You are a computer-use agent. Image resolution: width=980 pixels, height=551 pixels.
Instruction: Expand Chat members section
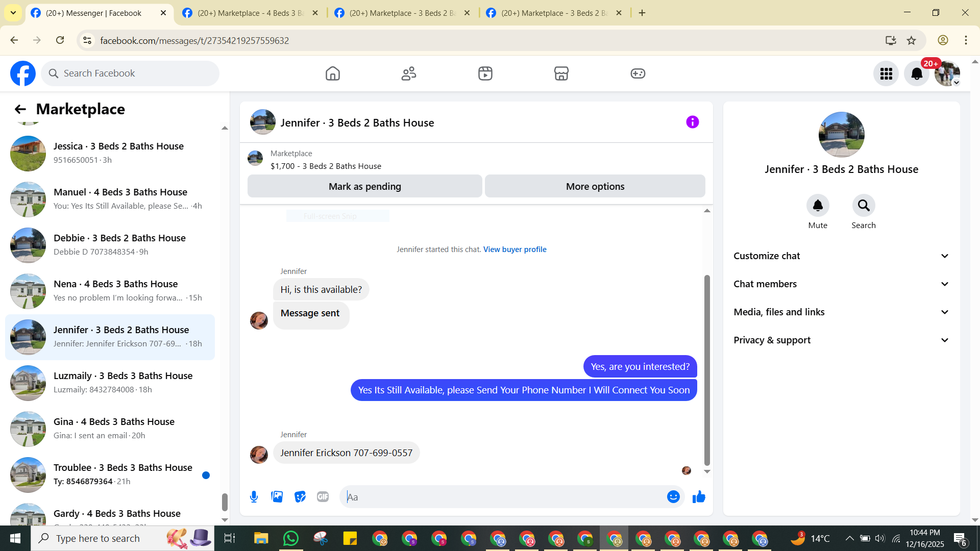pos(841,284)
